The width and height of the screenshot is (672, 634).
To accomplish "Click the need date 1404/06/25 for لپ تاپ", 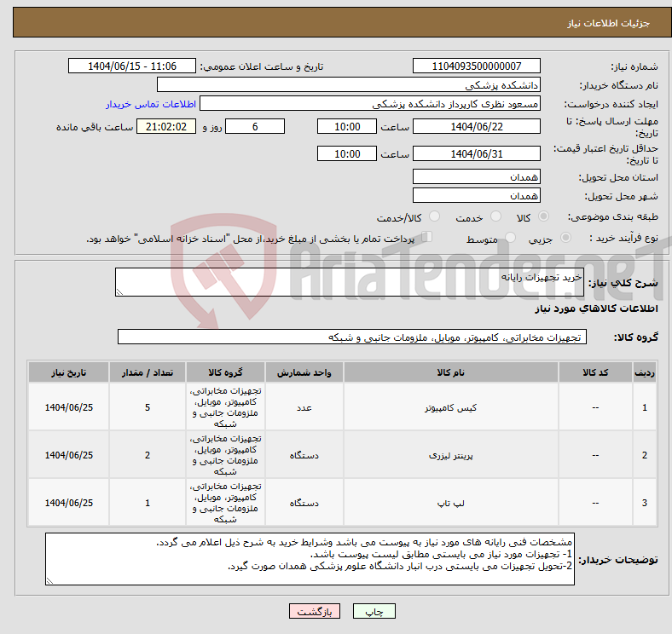I will point(68,503).
